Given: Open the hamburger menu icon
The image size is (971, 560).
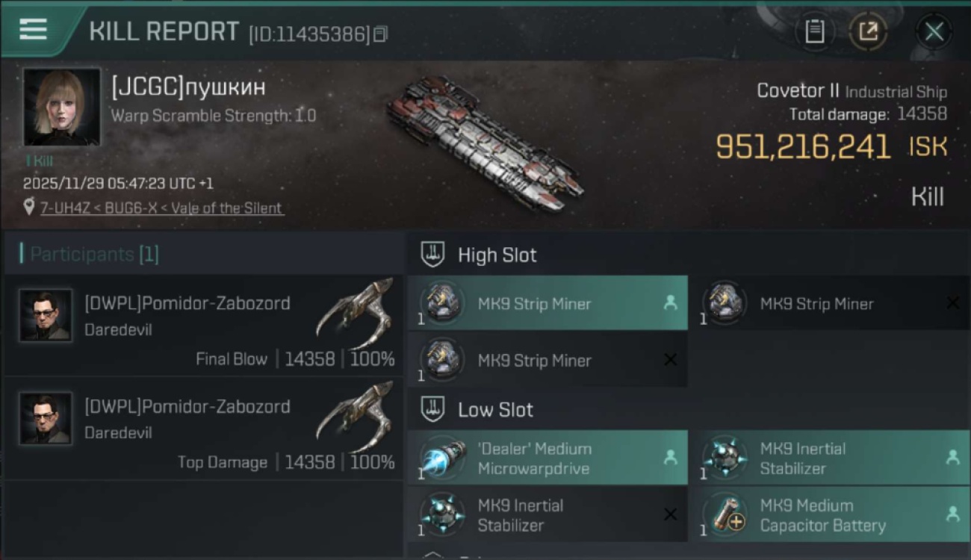Looking at the screenshot, I should [34, 30].
